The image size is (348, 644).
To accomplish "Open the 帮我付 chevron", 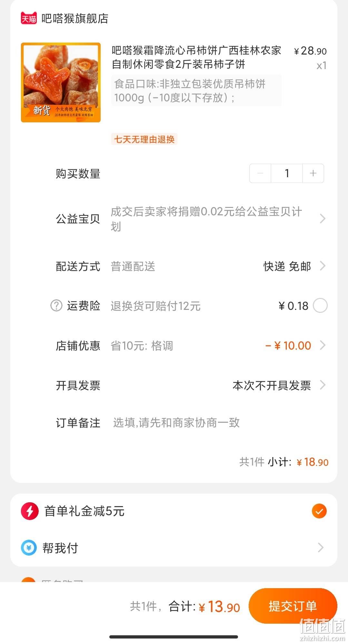I will point(320,547).
